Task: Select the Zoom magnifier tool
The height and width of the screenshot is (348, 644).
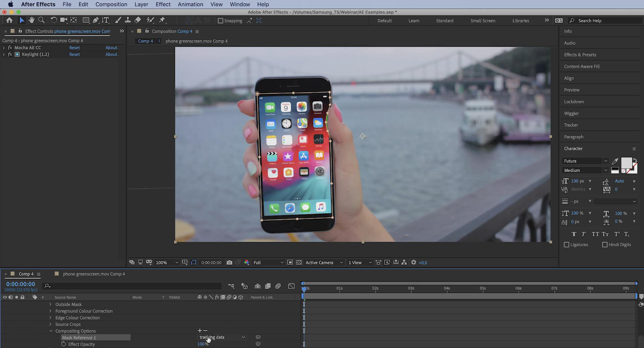Action: (x=41, y=20)
